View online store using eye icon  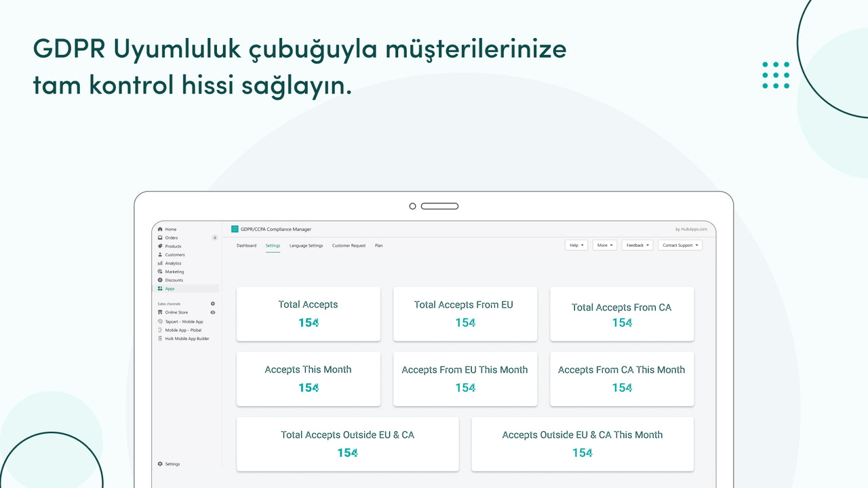(x=213, y=312)
